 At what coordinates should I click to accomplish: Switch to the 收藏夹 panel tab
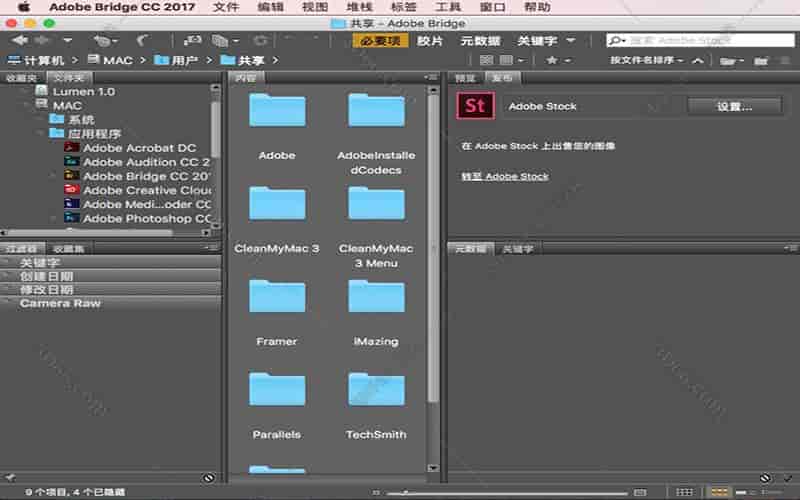point(22,78)
